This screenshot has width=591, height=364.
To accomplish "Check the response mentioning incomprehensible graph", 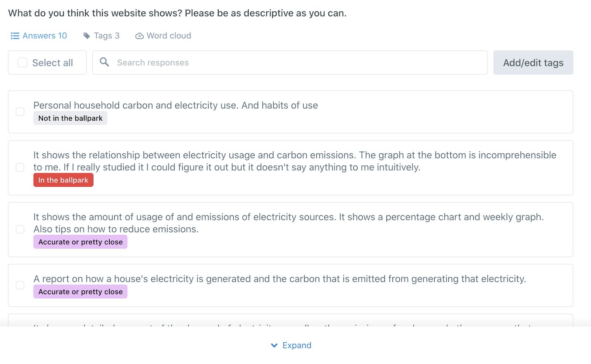I will point(20,168).
